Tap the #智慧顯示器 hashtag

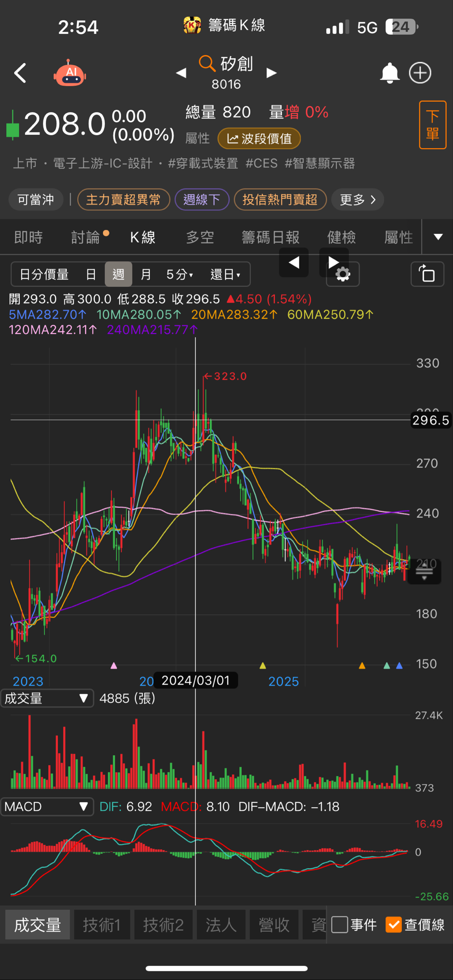pos(320,163)
